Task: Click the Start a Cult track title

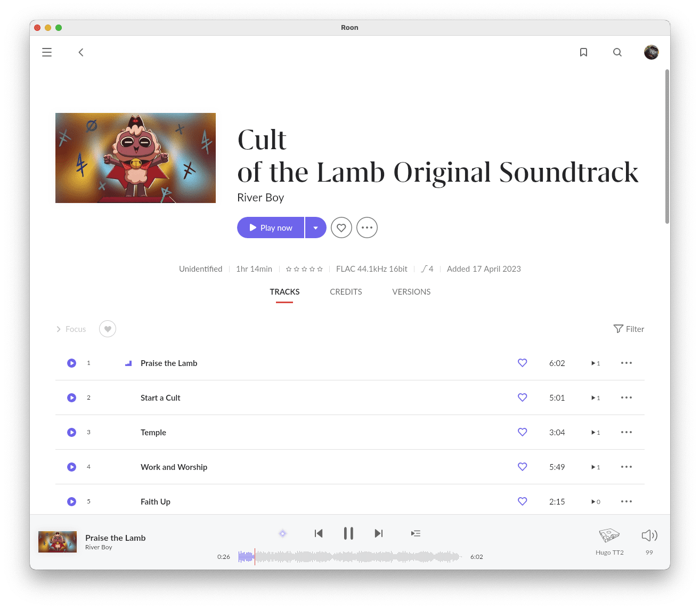Action: coord(160,398)
